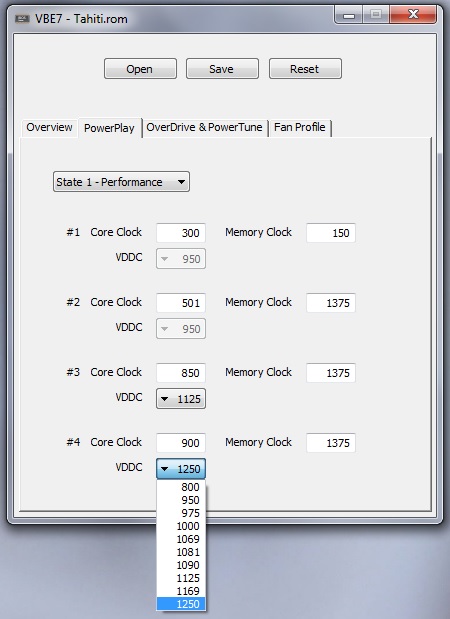
Task: Select 1069 in the VDDC list
Action: coord(181,539)
